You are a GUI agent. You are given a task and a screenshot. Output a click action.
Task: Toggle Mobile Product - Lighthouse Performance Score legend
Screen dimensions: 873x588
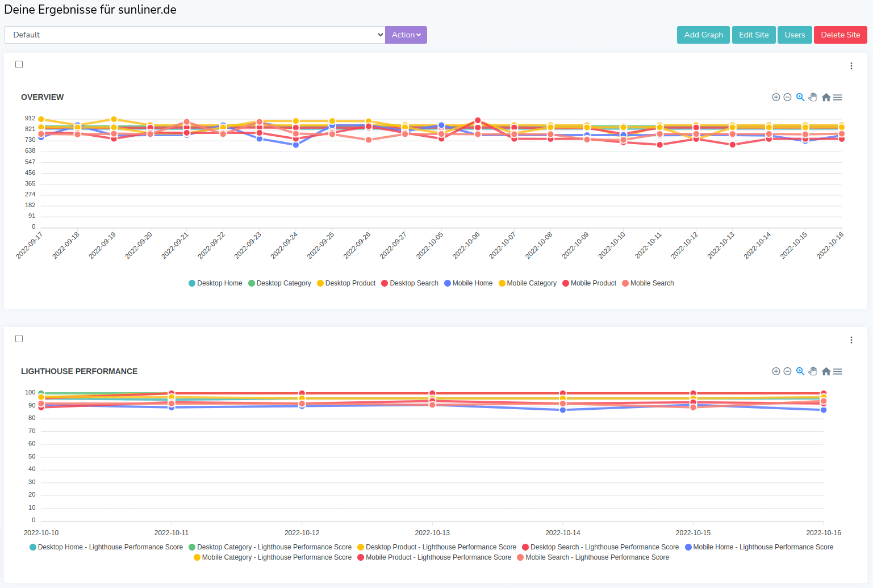(x=435, y=557)
